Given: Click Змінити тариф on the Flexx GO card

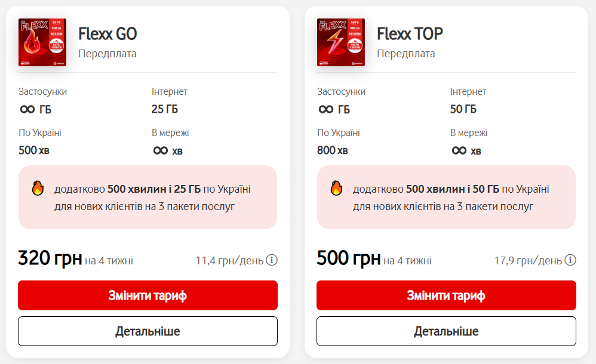Looking at the screenshot, I should (148, 295).
